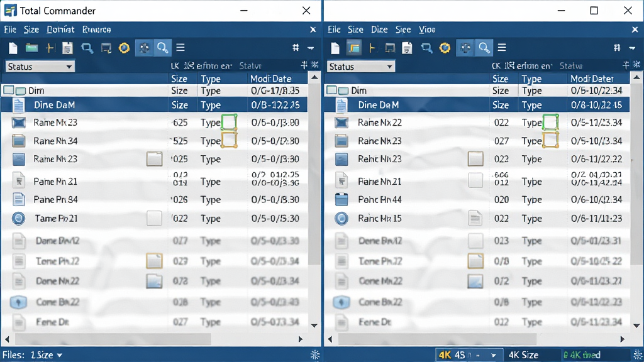Click the document icon in right panel toolbar
The image size is (644, 362).
coord(407,48)
